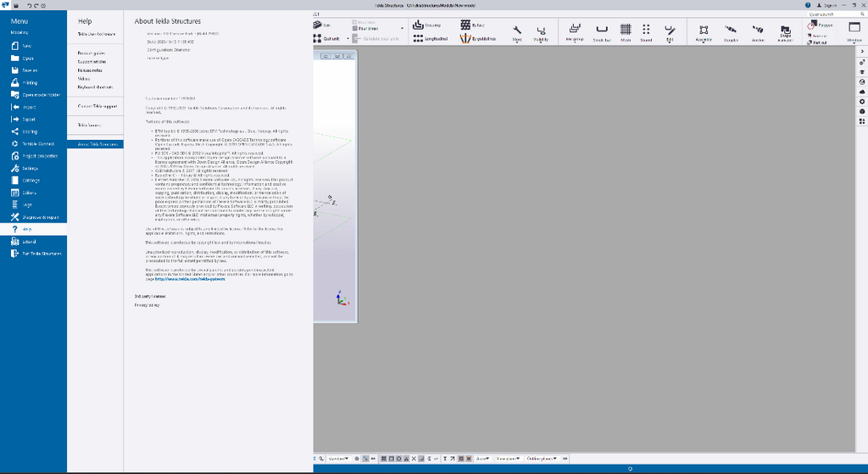Open Privacy policy link
The image size is (868, 474).
tap(147, 305)
